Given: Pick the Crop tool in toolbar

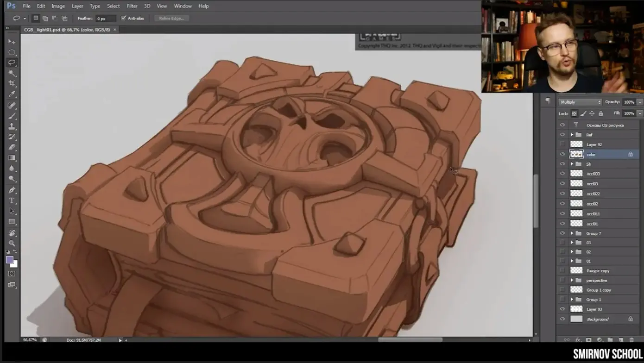Looking at the screenshot, I should (12, 84).
